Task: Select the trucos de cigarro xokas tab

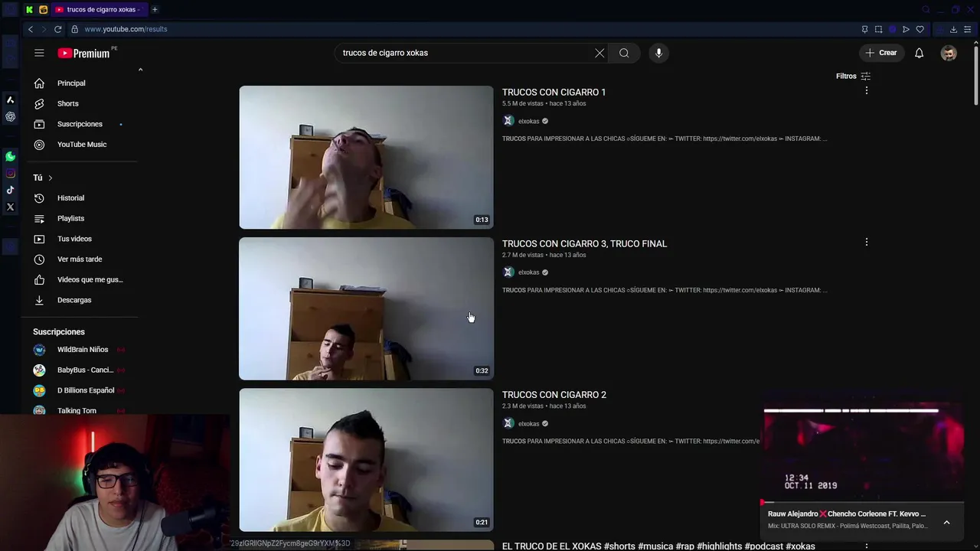Action: [100, 9]
